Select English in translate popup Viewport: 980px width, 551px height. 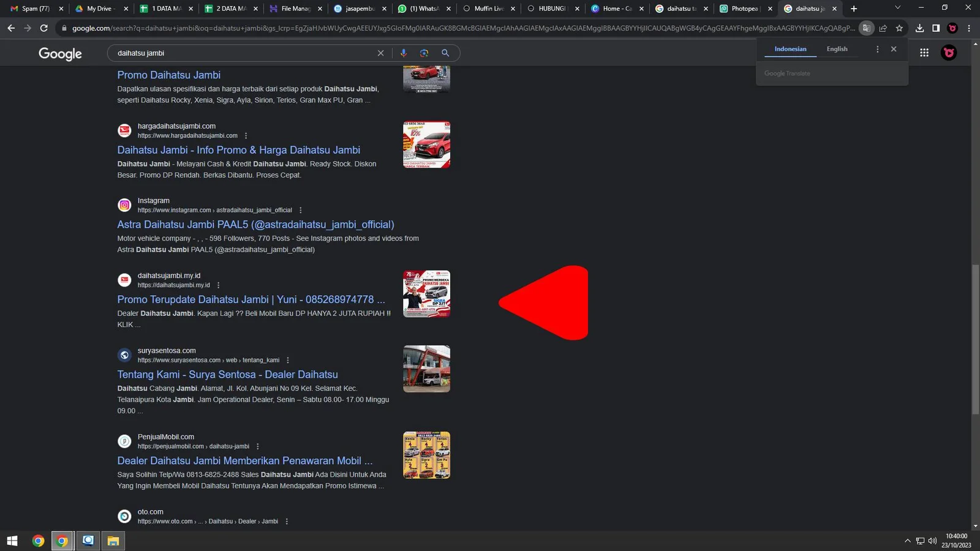click(837, 49)
